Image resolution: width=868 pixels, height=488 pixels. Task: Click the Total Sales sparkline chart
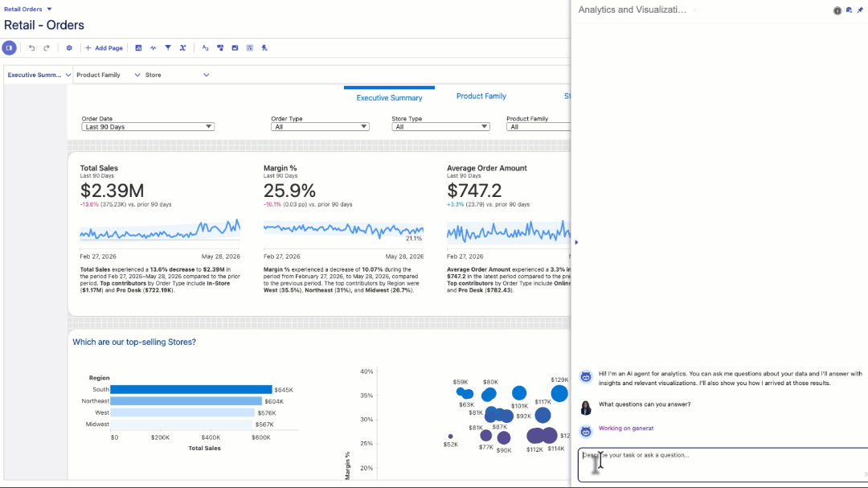click(160, 230)
